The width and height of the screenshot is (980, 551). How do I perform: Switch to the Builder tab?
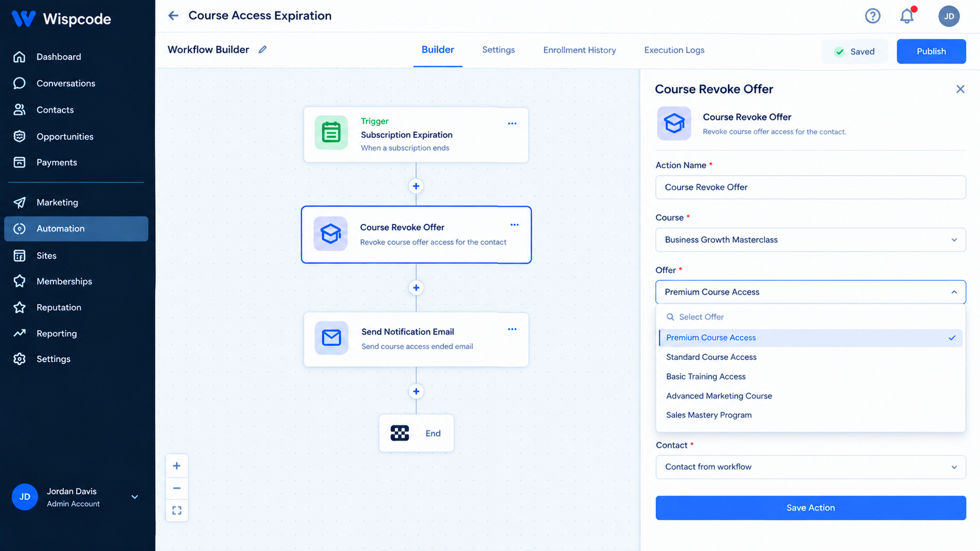click(x=437, y=50)
